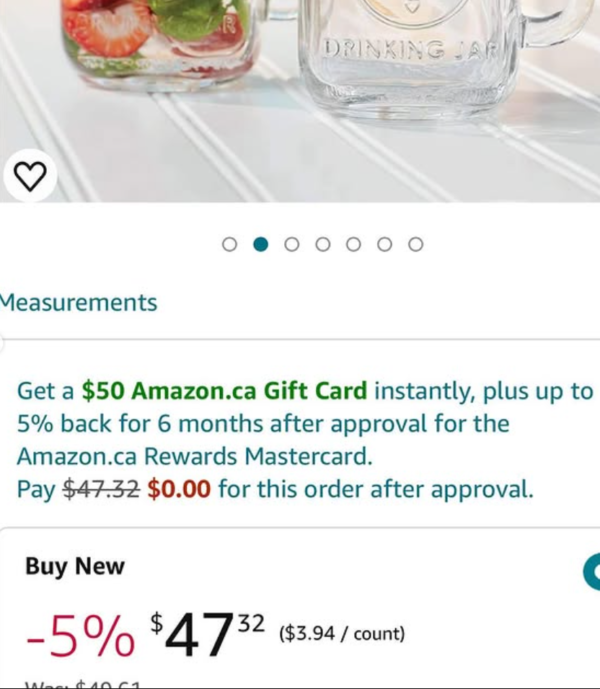Select the sixth image carousel dot

tap(385, 244)
